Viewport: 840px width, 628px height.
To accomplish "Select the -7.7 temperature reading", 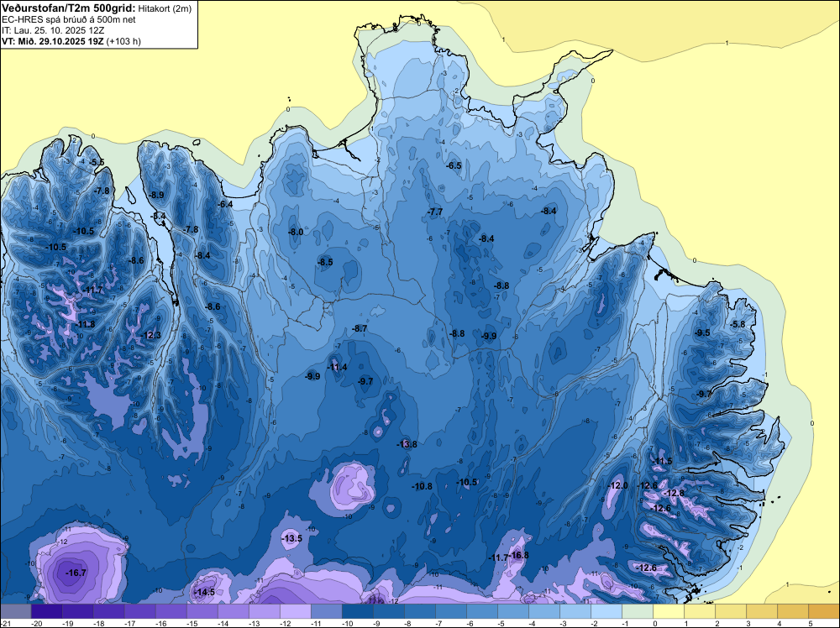I will coord(435,212).
